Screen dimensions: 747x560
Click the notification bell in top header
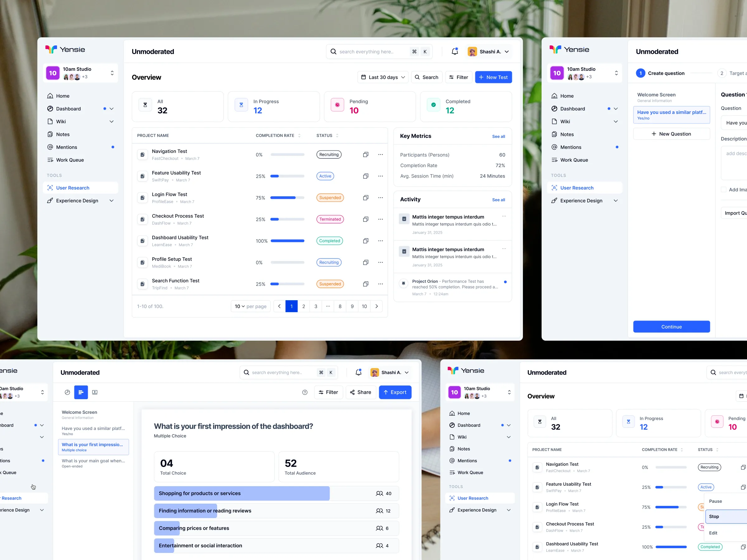point(454,51)
